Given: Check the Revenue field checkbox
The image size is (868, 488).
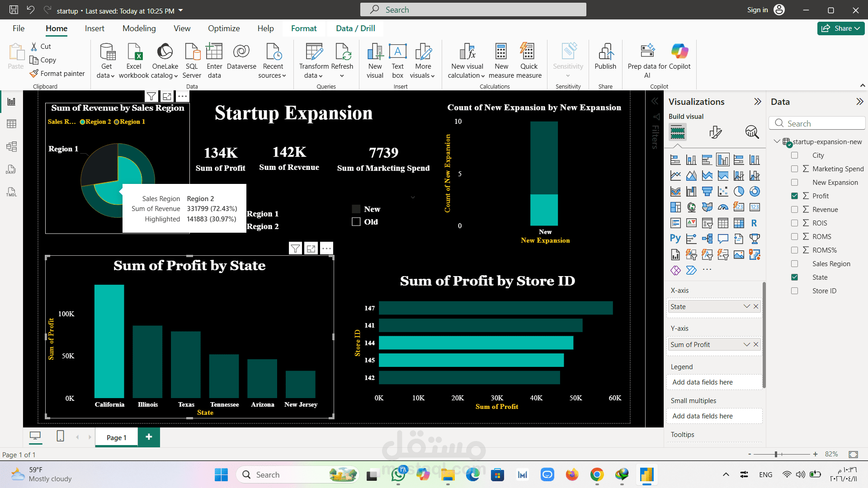Looking at the screenshot, I should (794, 210).
